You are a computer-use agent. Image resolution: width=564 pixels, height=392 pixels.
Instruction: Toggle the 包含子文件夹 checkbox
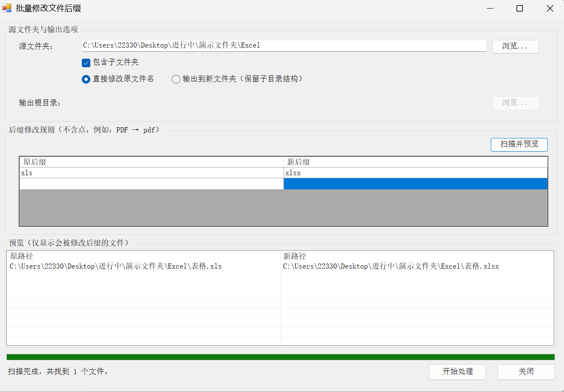[x=86, y=63]
